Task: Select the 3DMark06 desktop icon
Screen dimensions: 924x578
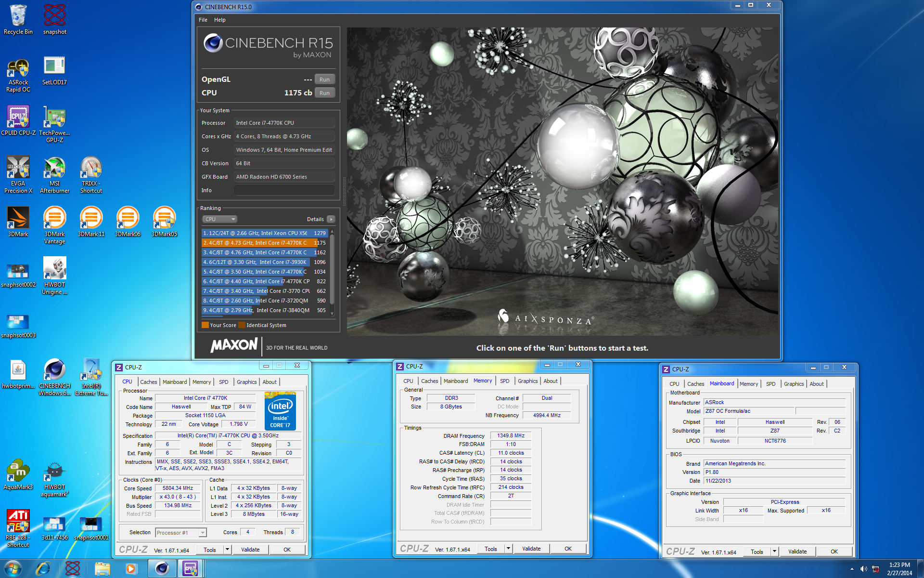Action: [x=128, y=222]
